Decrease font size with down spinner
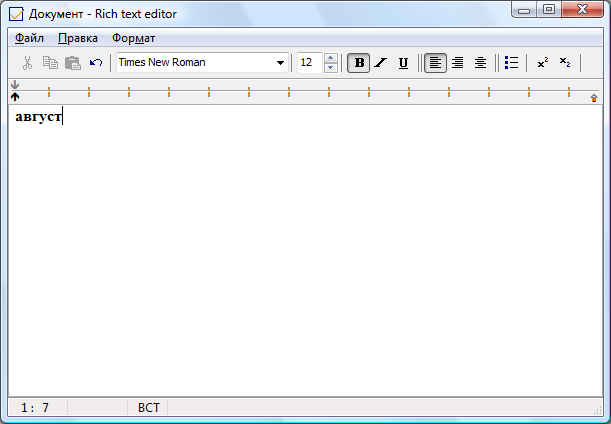Image resolution: width=611 pixels, height=424 pixels. (x=330, y=67)
